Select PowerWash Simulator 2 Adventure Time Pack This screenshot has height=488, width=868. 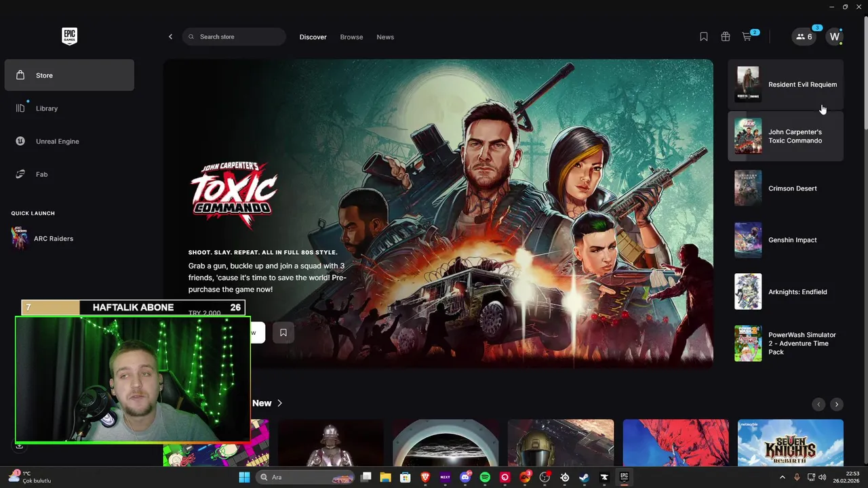tap(785, 344)
